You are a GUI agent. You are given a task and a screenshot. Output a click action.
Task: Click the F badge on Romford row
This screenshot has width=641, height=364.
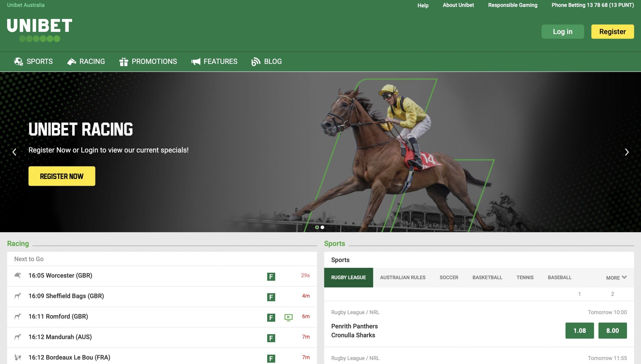pos(271,318)
